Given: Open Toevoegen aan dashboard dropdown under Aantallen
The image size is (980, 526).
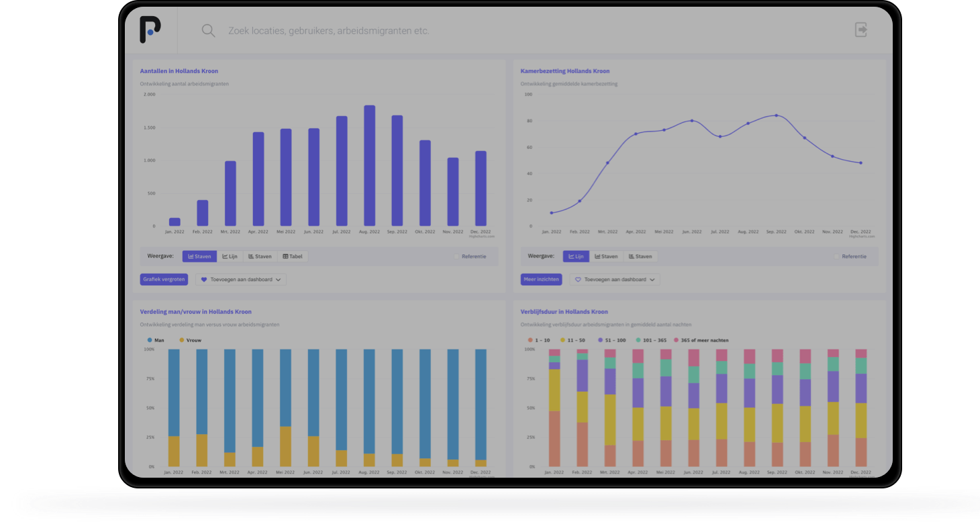Looking at the screenshot, I should click(x=241, y=279).
